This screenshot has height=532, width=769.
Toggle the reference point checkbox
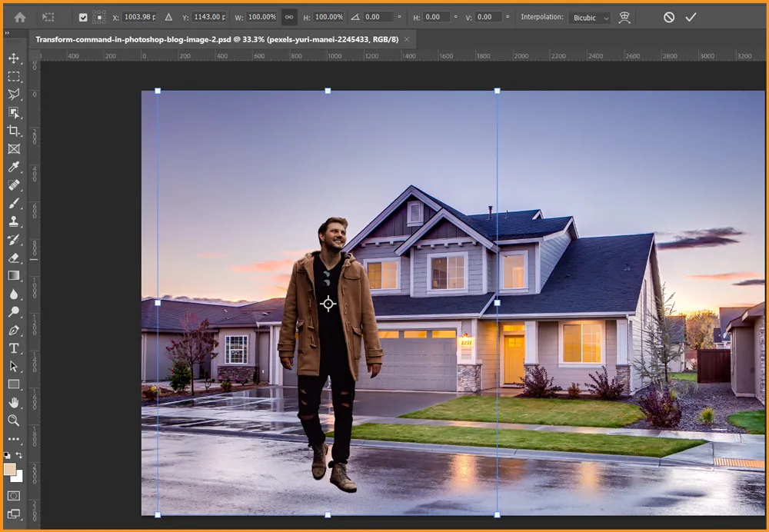[x=83, y=17]
